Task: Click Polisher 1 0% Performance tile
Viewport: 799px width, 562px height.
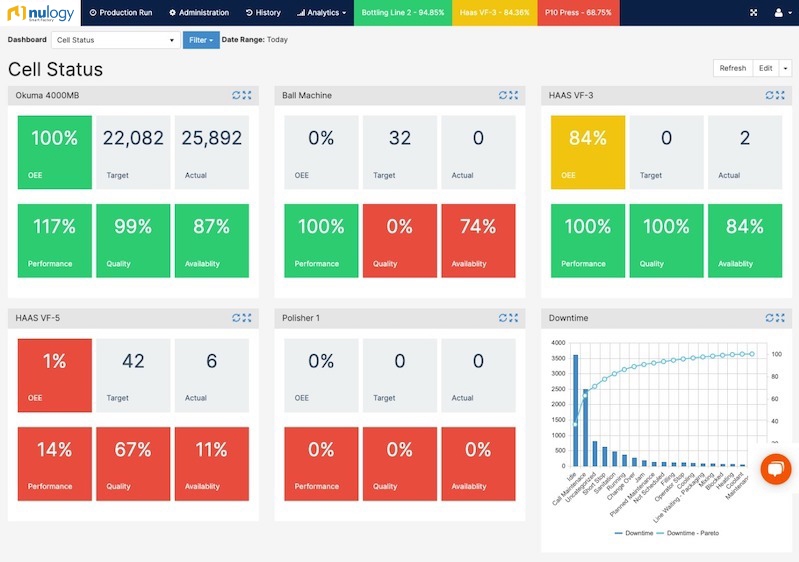Action: click(321, 464)
